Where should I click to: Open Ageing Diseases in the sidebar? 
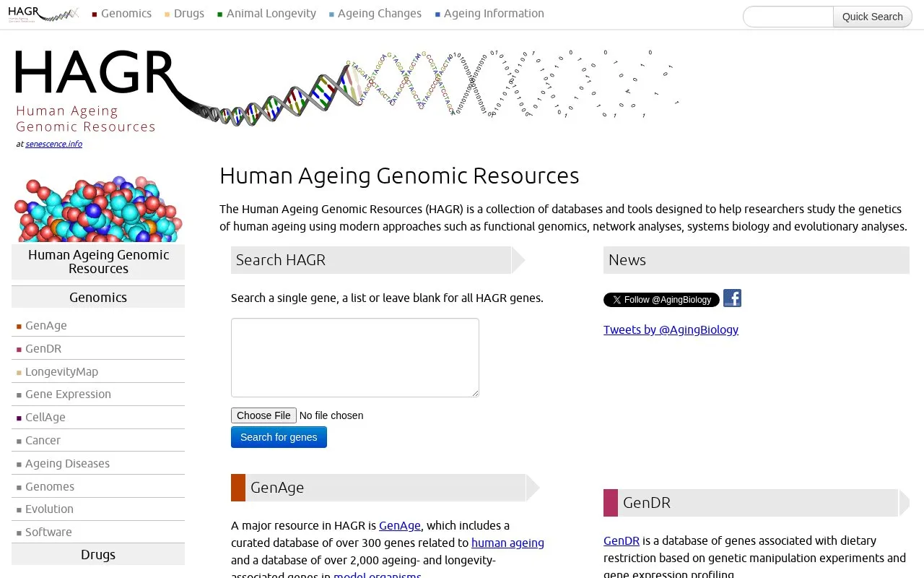[67, 464]
